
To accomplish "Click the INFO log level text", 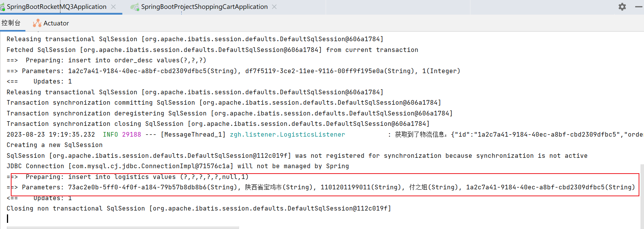I will tap(110, 134).
